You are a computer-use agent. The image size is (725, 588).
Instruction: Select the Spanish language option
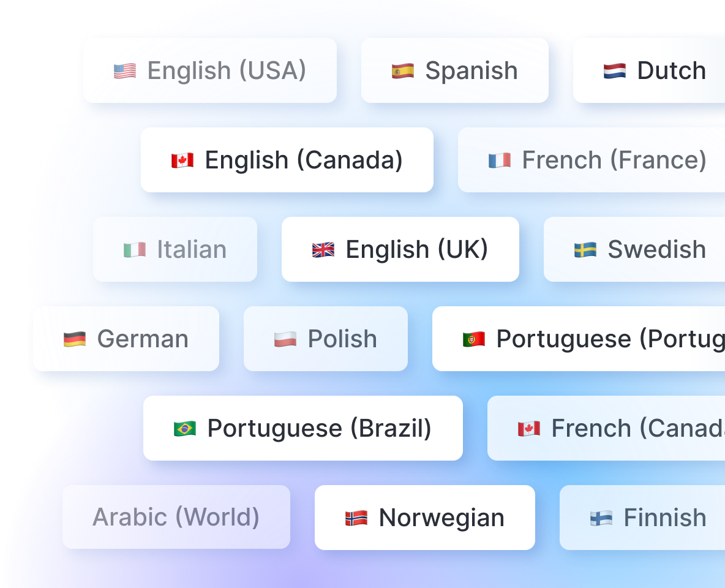pos(455,70)
